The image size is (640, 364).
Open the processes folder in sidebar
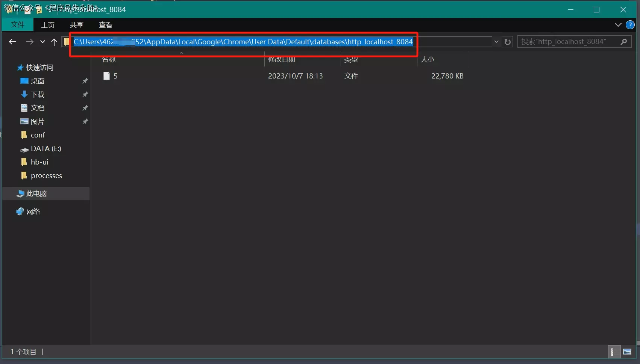46,176
